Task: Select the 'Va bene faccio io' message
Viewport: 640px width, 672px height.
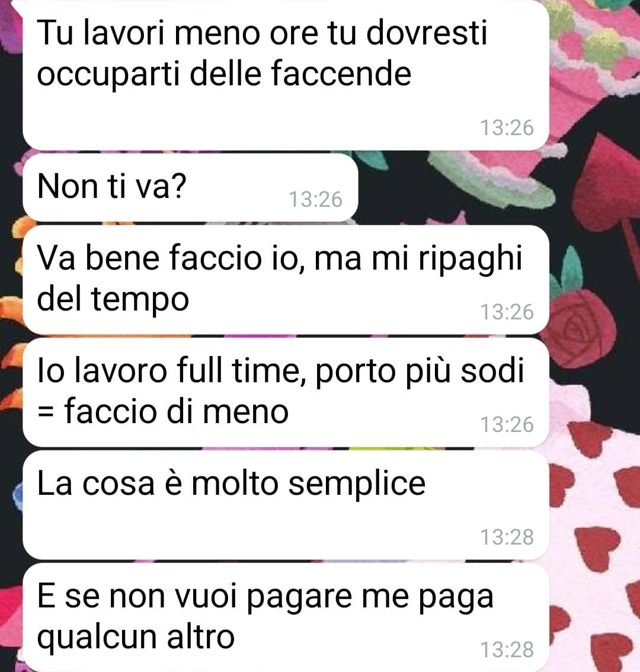Action: click(286, 280)
